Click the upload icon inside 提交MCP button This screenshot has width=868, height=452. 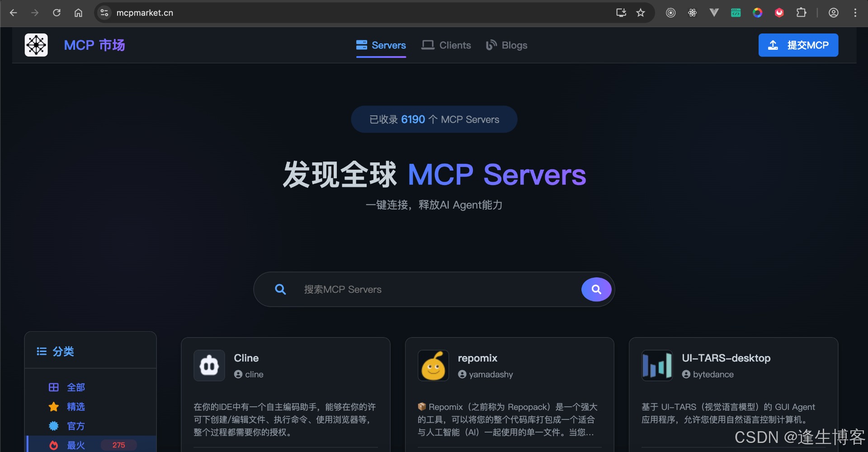[773, 45]
